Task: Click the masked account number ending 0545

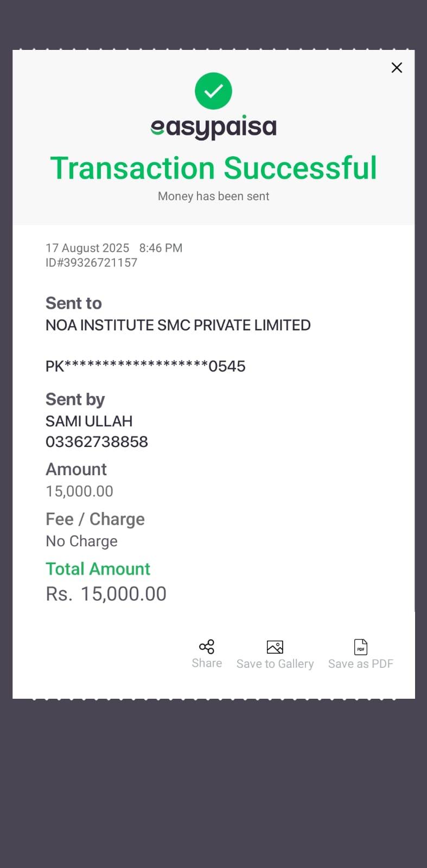Action: pos(145,366)
